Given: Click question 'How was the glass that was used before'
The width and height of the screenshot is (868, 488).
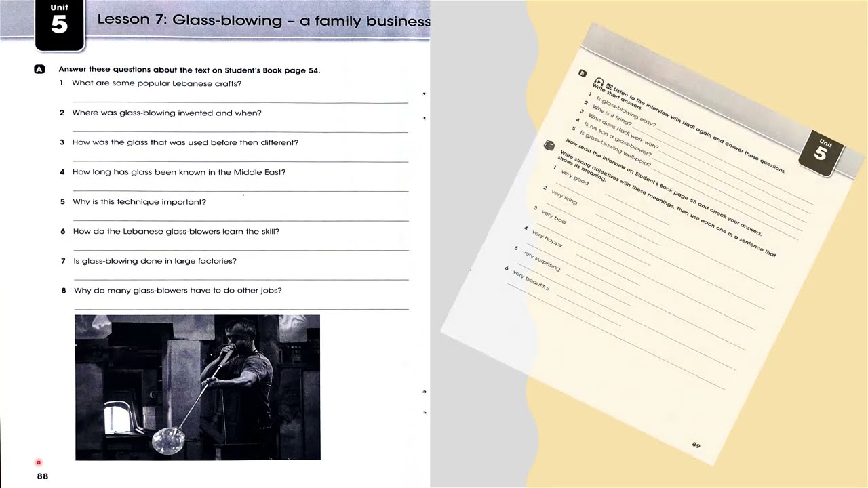Looking at the screenshot, I should pyautogui.click(x=159, y=142).
